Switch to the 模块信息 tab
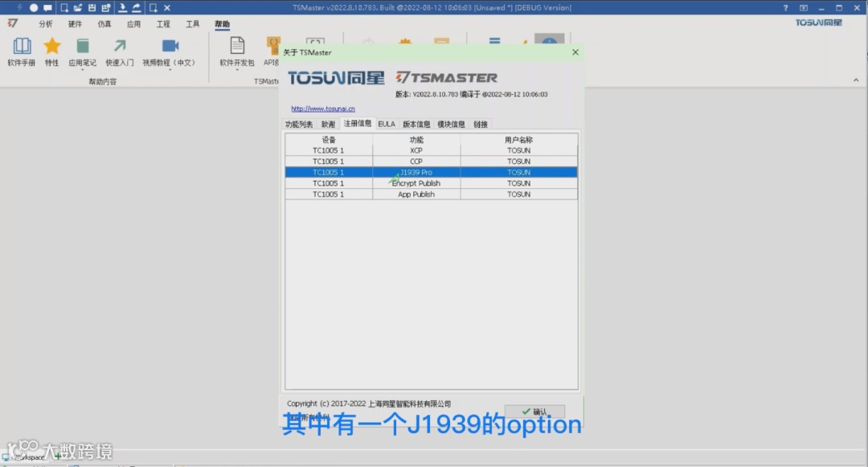 [x=451, y=124]
